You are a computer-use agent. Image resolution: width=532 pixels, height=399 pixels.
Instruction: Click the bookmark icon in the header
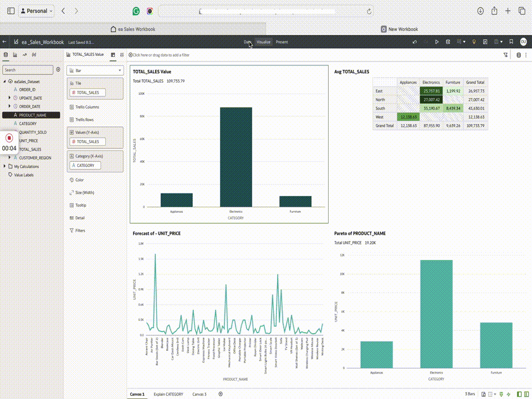pos(511,42)
